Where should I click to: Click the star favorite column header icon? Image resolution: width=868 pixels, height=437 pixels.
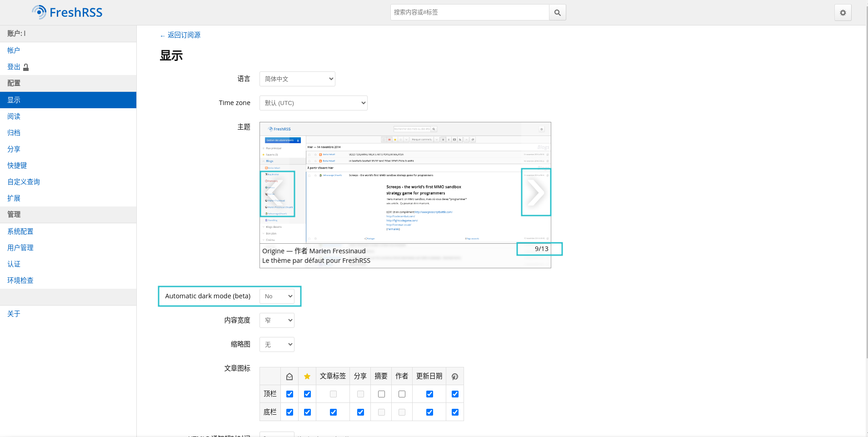click(x=307, y=377)
